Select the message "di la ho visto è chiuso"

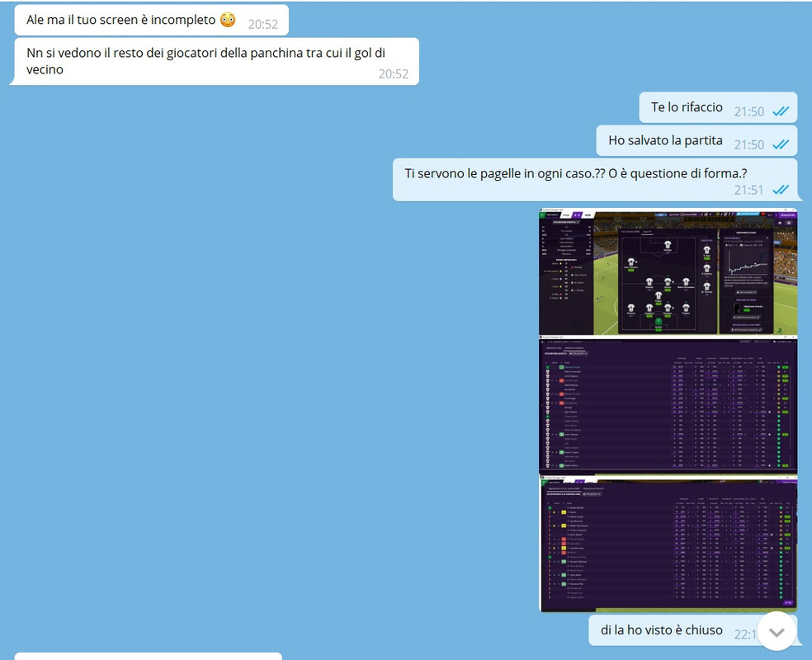click(692, 630)
